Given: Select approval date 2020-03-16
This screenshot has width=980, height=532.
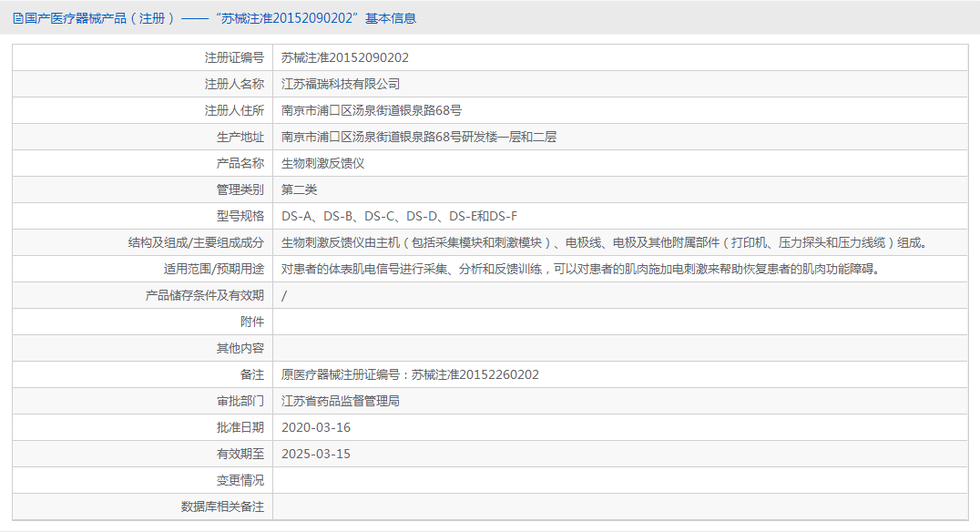Looking at the screenshot, I should [316, 427].
